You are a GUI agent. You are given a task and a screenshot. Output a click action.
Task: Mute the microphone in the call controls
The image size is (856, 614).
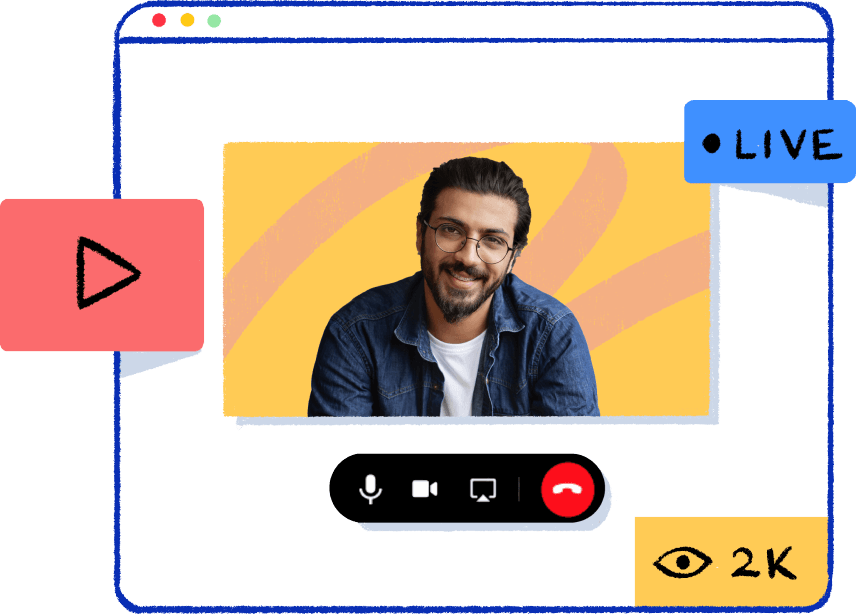click(370, 489)
